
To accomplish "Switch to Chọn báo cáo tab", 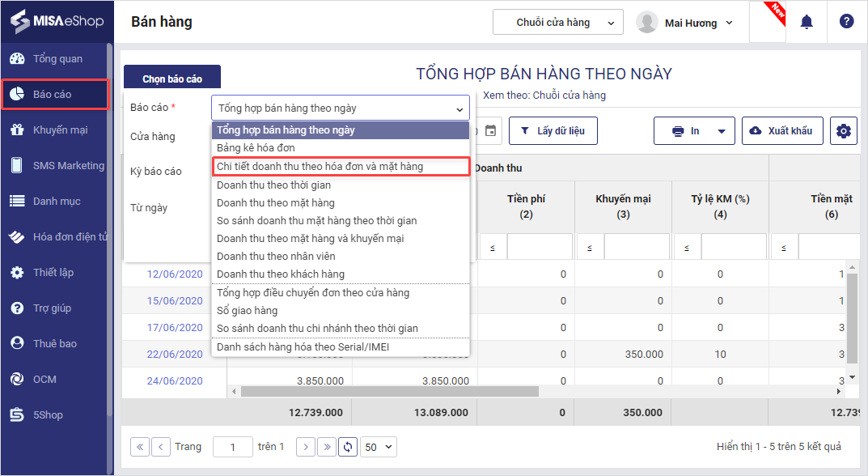I will click(x=172, y=77).
